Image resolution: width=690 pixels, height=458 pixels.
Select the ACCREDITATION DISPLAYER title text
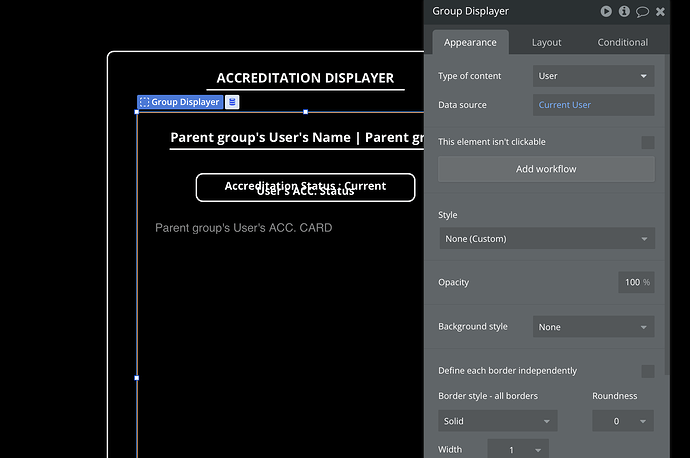click(305, 78)
